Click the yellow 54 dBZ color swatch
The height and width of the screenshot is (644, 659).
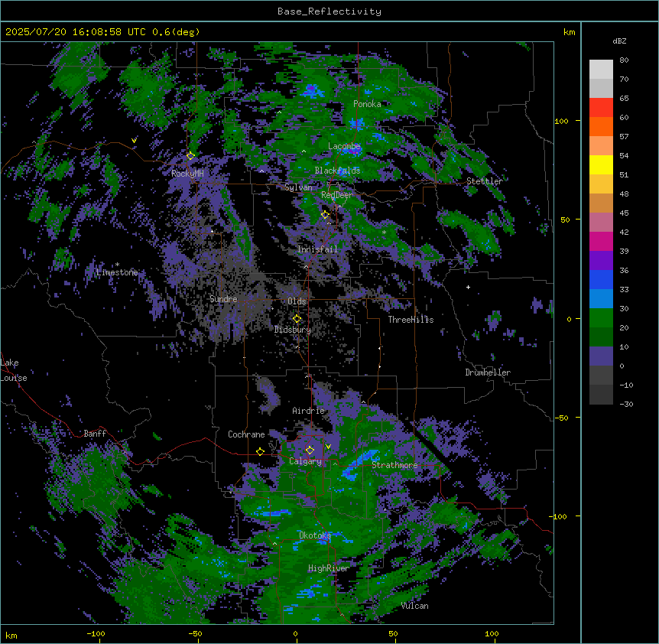601,164
